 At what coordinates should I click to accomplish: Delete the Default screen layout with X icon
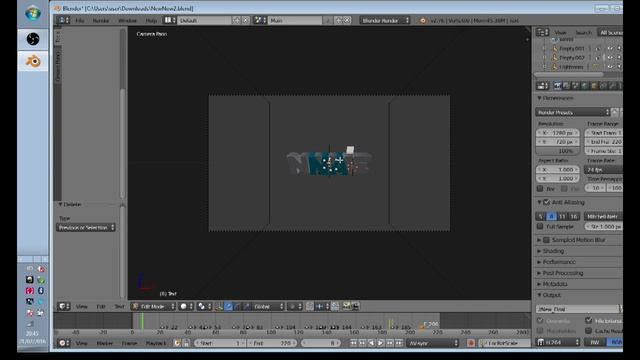[246, 20]
